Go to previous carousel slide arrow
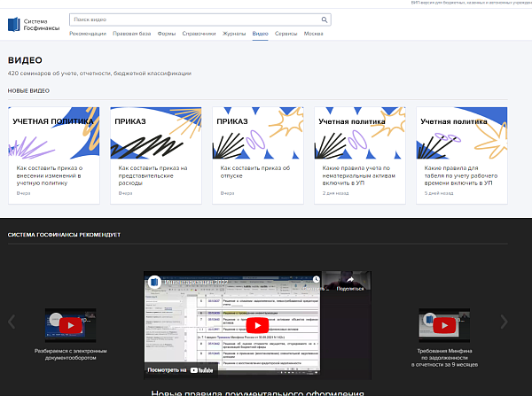Screen dimensions: 532x396 [x=12, y=322]
